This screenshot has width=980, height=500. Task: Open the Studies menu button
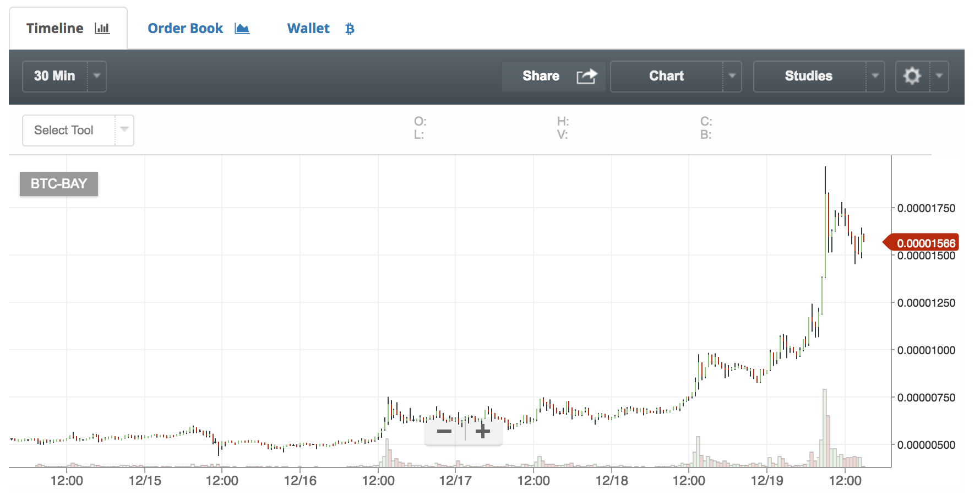click(809, 76)
